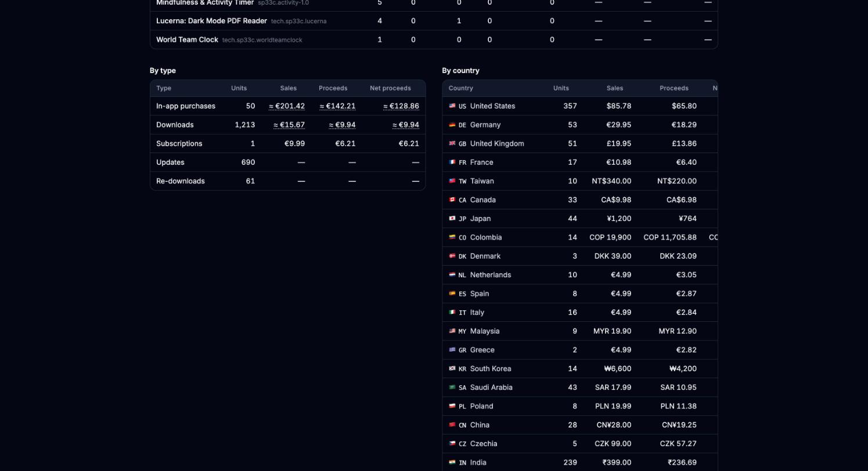Click the Sales header in By country table

click(x=615, y=88)
